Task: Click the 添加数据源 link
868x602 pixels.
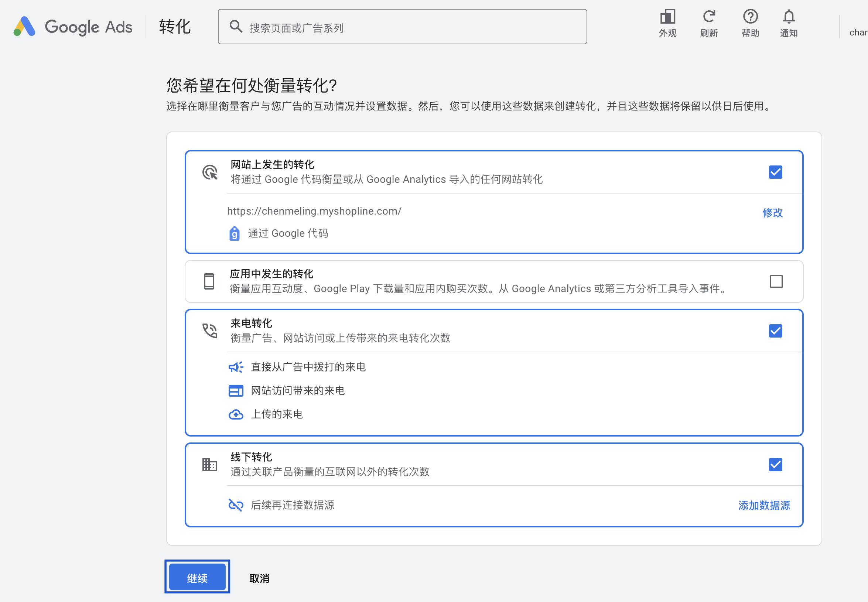Action: point(764,506)
